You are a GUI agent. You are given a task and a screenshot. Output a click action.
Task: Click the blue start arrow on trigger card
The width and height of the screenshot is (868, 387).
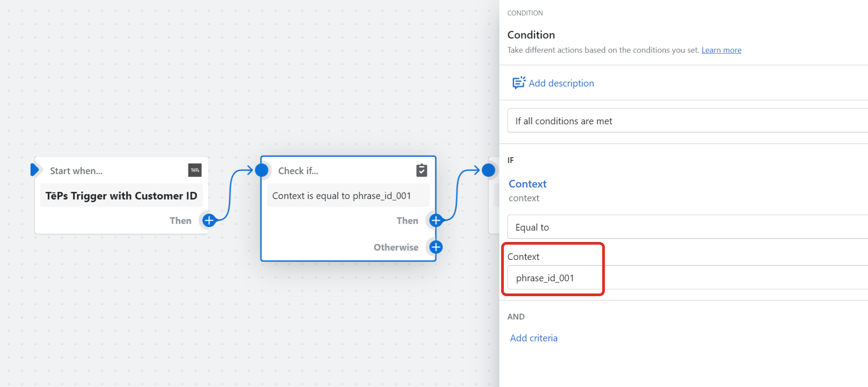pos(34,170)
